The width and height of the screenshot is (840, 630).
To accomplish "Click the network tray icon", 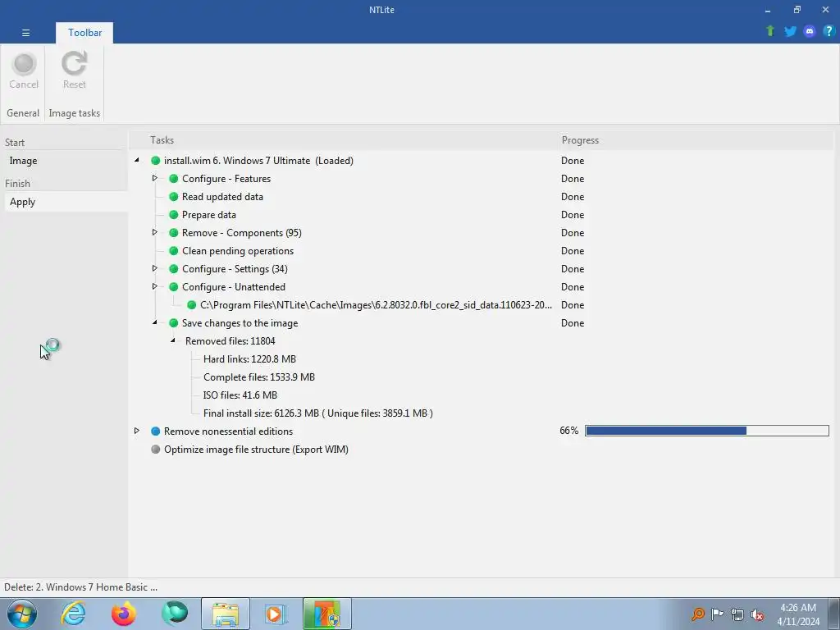I will tap(737, 614).
